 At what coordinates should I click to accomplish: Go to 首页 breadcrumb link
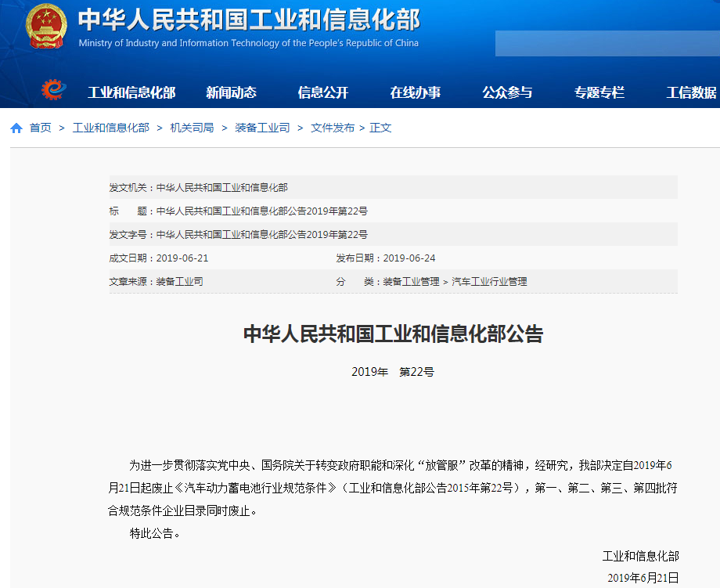pyautogui.click(x=41, y=128)
